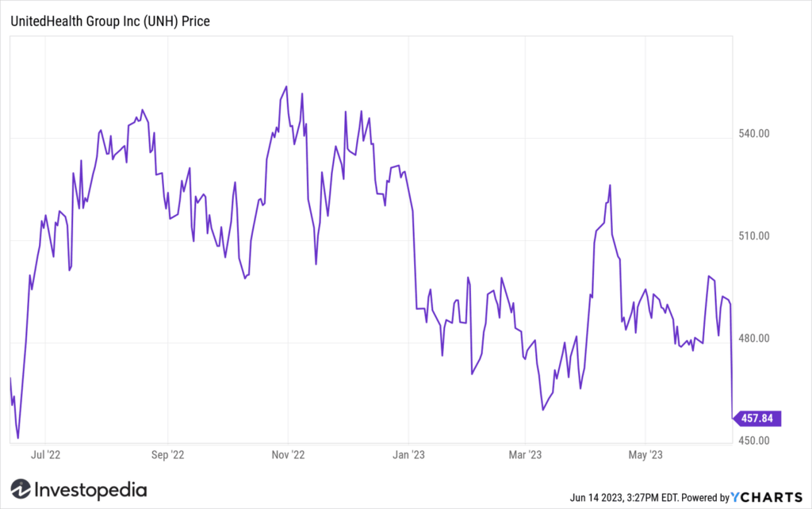812x509 pixels.
Task: Select the Jul '22 axis label
Action: point(45,455)
